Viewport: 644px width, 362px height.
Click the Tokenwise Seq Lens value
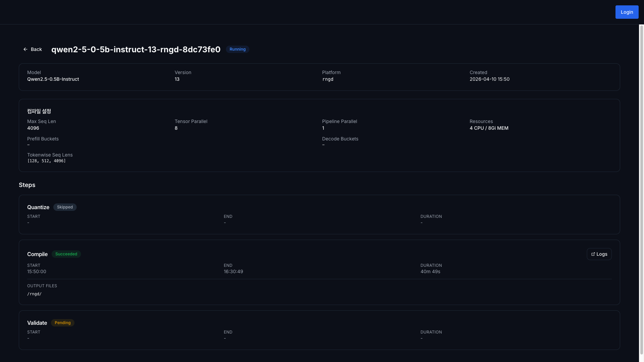tap(46, 161)
